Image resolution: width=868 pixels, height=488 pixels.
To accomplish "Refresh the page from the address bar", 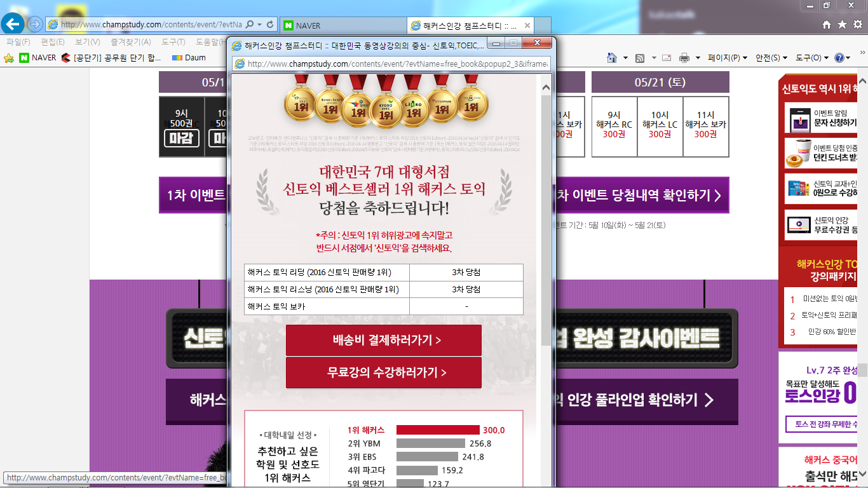I will pos(270,24).
